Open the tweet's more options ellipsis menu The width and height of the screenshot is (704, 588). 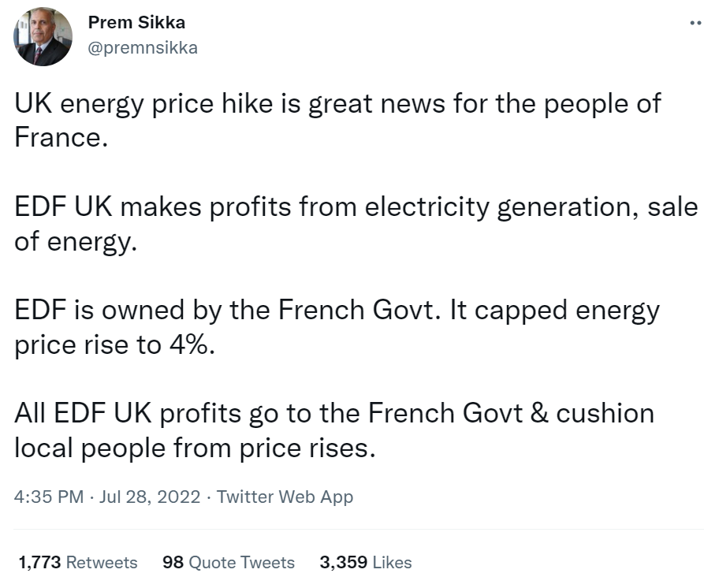pyautogui.click(x=696, y=22)
